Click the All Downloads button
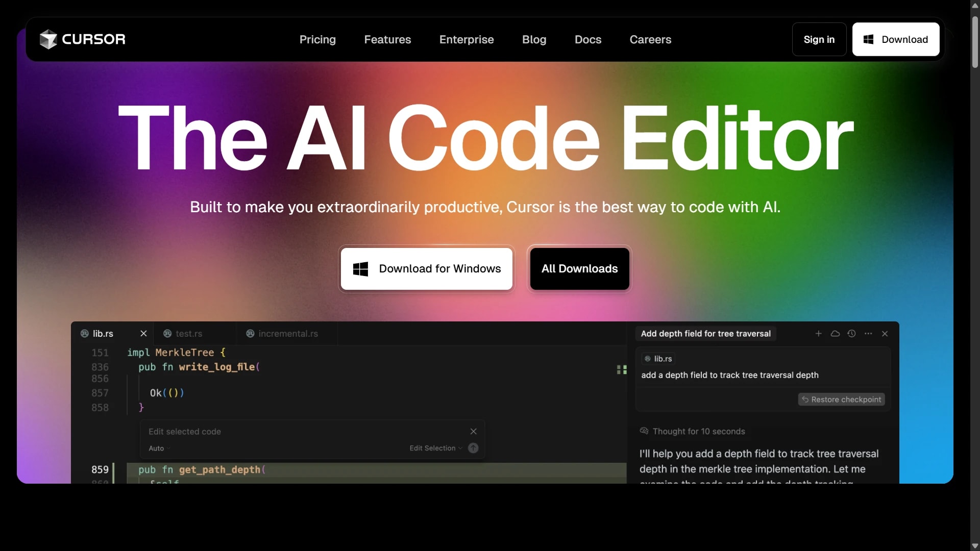980x551 pixels. tap(579, 269)
